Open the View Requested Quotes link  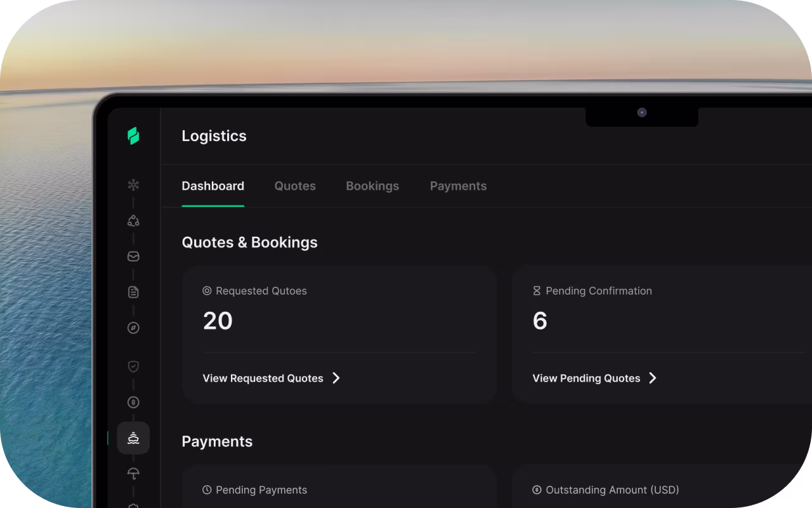(272, 378)
